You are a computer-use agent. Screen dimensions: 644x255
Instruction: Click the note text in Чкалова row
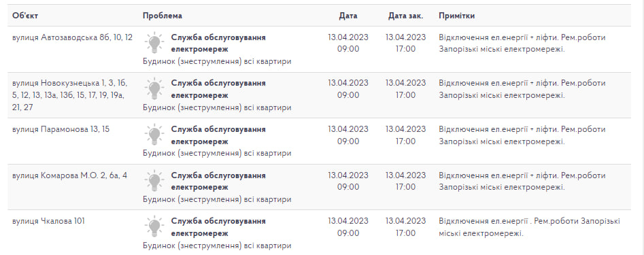tap(529, 227)
